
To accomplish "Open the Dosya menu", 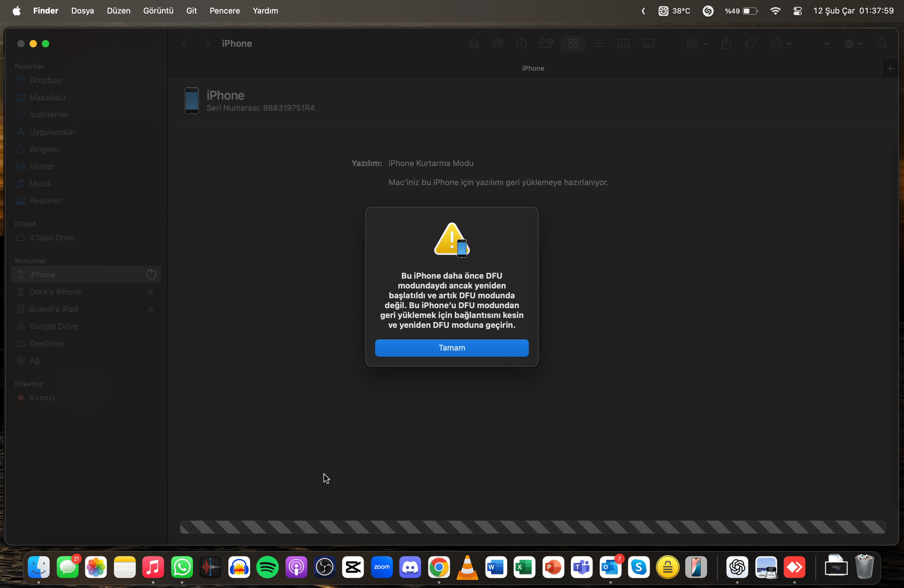I will [x=82, y=11].
